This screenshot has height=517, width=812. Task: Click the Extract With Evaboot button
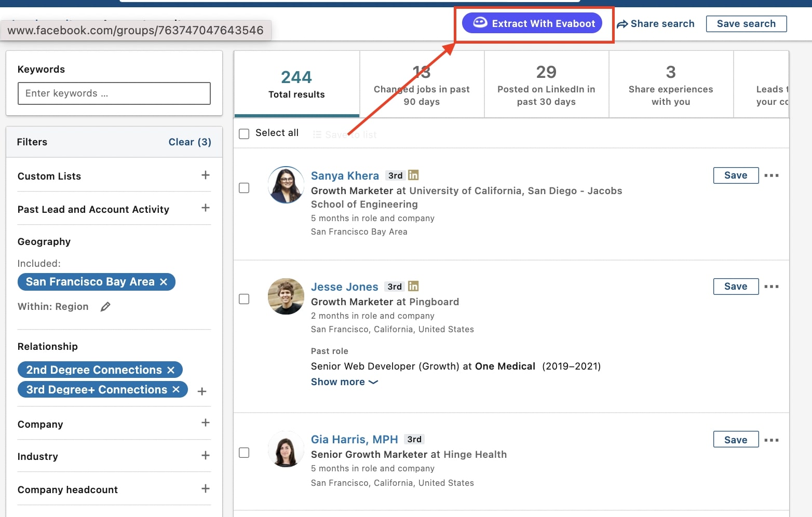(532, 23)
